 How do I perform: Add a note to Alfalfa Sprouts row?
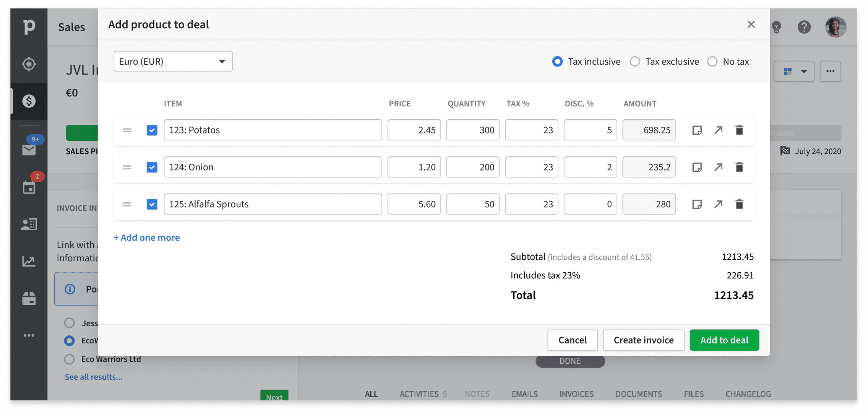[697, 204]
